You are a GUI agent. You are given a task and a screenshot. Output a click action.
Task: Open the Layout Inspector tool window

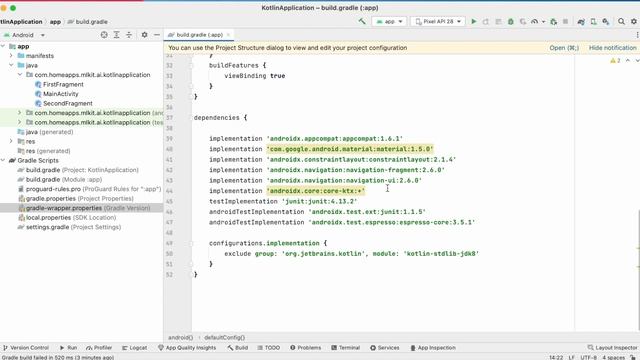pos(612,348)
